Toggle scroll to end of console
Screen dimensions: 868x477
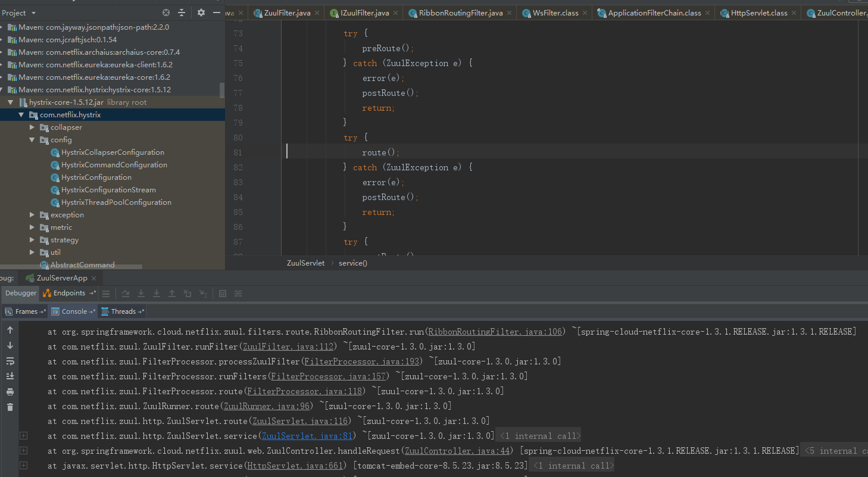[10, 376]
